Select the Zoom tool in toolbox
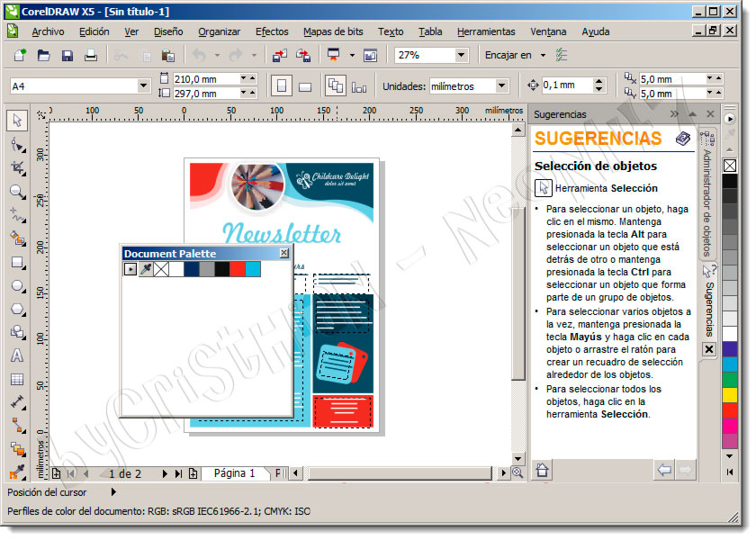756x540 pixels. 18,192
